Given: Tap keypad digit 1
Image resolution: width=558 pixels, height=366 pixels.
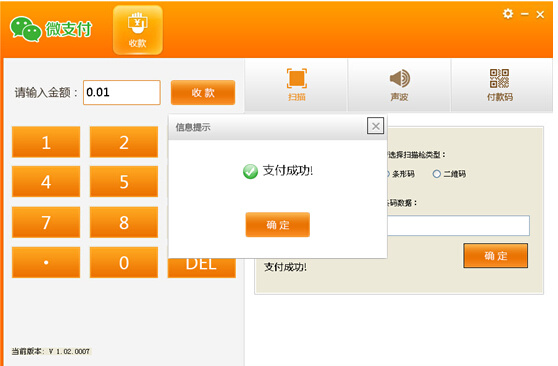Looking at the screenshot, I should pyautogui.click(x=46, y=142).
